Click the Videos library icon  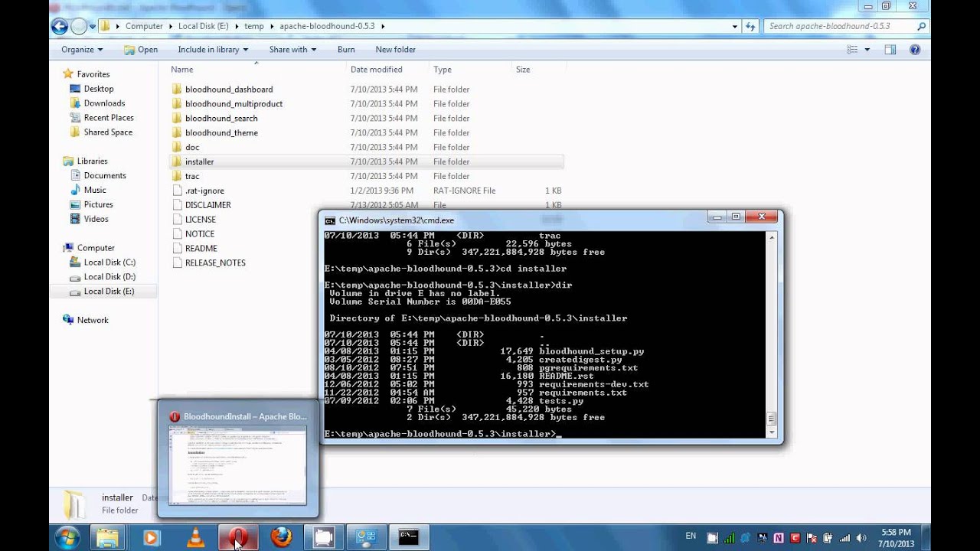[x=75, y=219]
